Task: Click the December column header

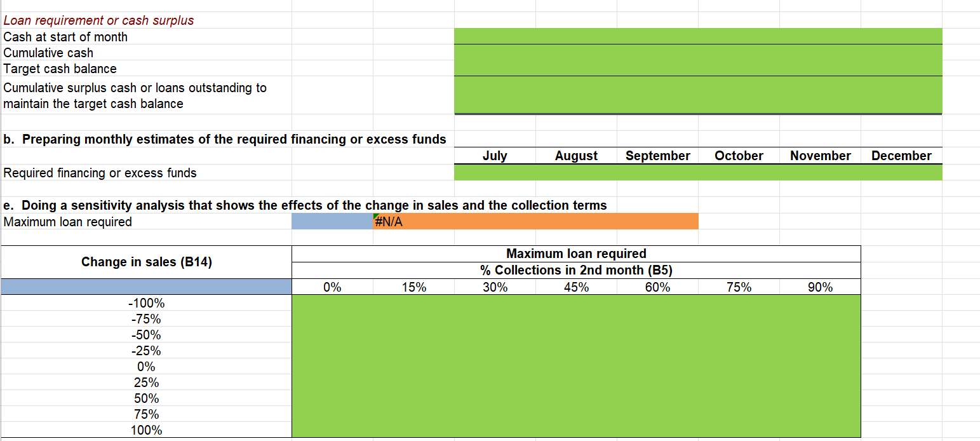Action: pyautogui.click(x=901, y=156)
